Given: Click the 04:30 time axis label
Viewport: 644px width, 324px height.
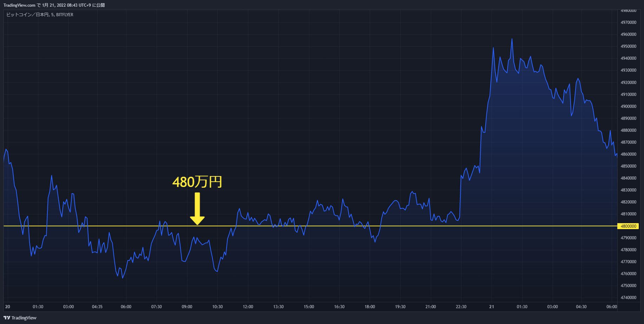Looking at the screenshot, I should click(x=581, y=307).
